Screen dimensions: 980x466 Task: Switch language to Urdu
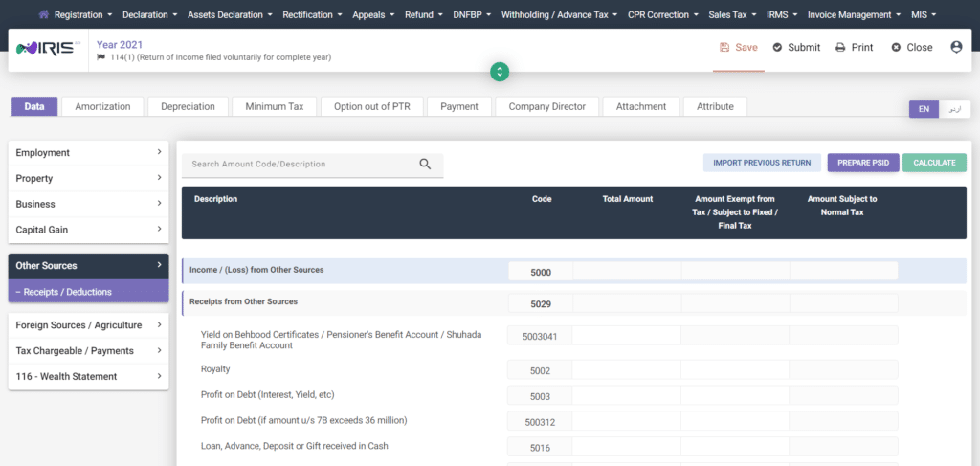[x=953, y=109]
